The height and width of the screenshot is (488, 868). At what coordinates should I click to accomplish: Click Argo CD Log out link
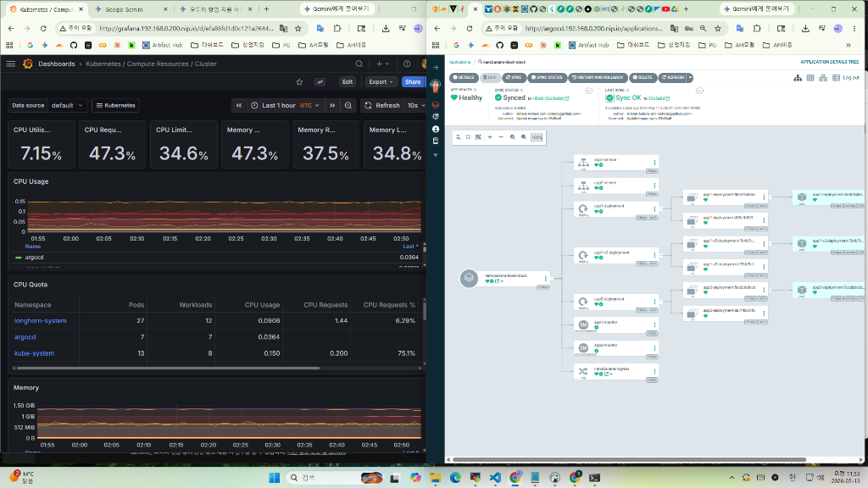click(x=851, y=78)
